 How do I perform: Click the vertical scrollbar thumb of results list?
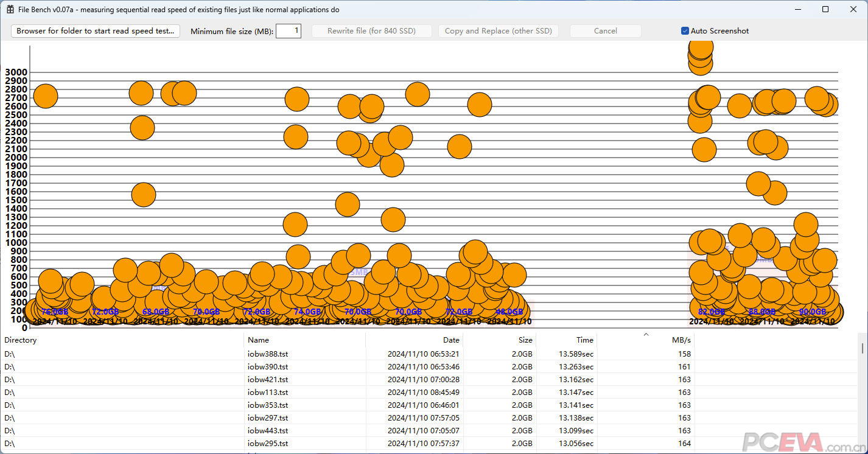click(x=862, y=347)
